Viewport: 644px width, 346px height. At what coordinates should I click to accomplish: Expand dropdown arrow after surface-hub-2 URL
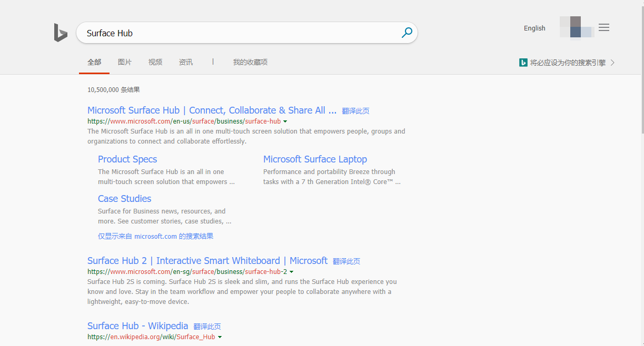tap(292, 272)
